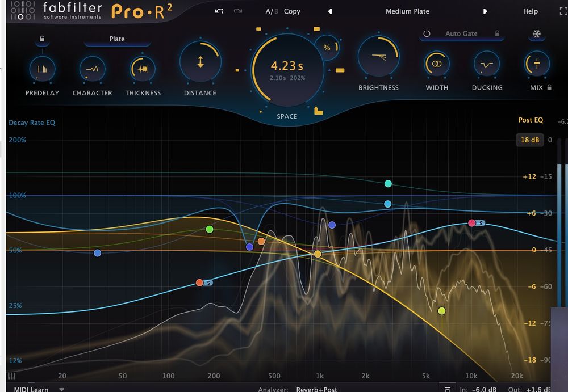Enter full screen mode icon

click(563, 11)
